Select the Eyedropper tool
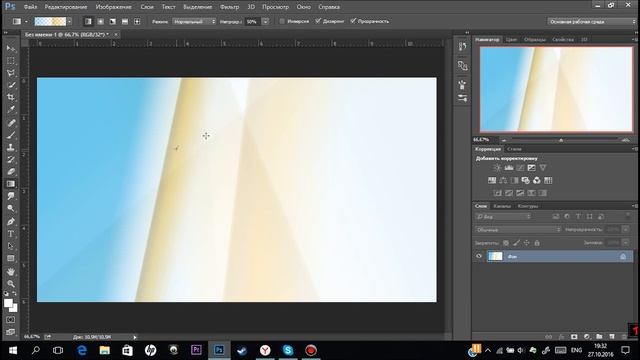Screen dimensions: 640x360 click(11, 109)
